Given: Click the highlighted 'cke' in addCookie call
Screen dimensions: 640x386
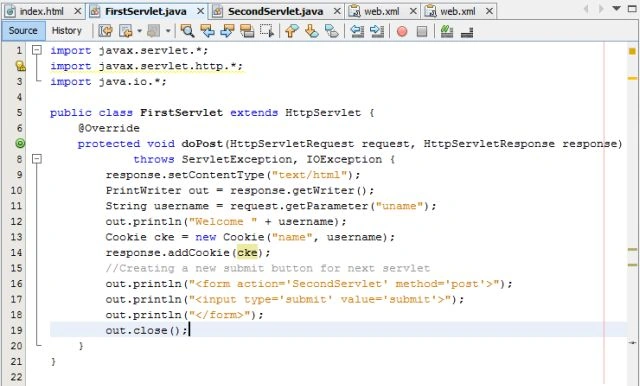Looking at the screenshot, I should 247,253.
